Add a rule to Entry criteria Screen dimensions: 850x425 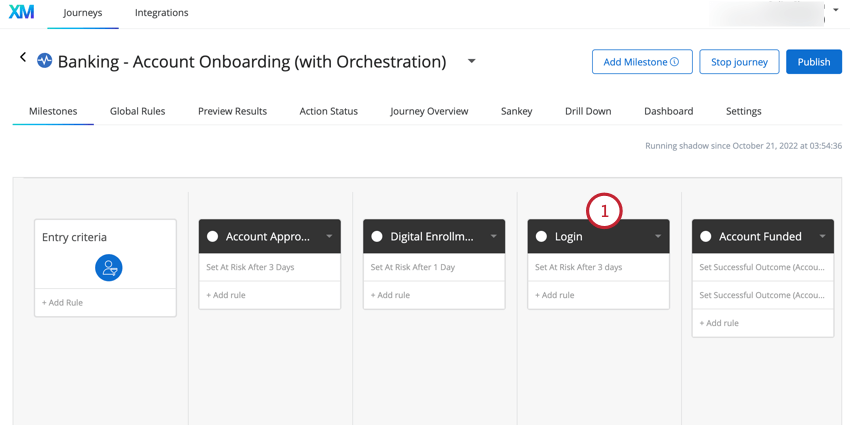pyautogui.click(x=62, y=302)
